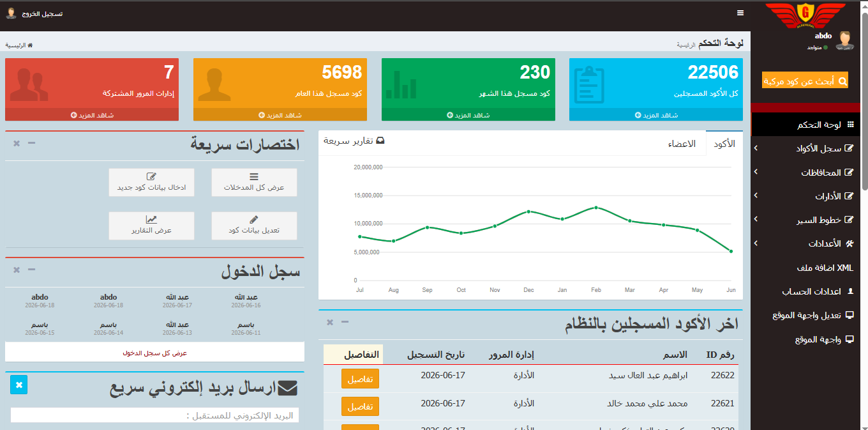This screenshot has height=430, width=868.
Task: Click the تعديل بيانات كود shortcut button
Action: (x=254, y=226)
